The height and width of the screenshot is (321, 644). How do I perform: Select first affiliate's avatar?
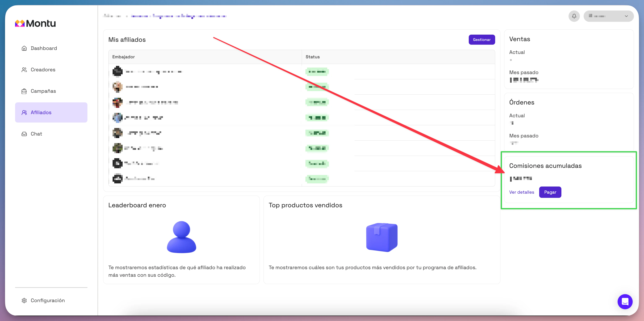pyautogui.click(x=117, y=72)
